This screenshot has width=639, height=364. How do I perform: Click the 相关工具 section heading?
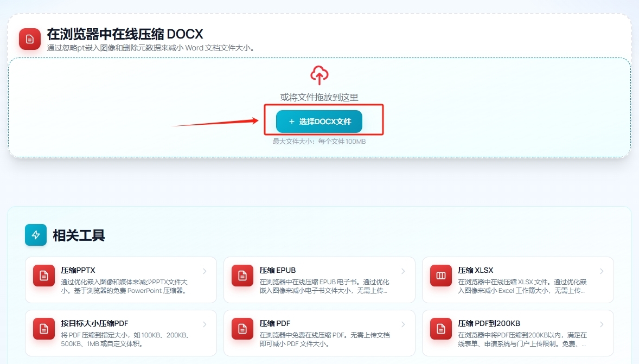click(79, 235)
